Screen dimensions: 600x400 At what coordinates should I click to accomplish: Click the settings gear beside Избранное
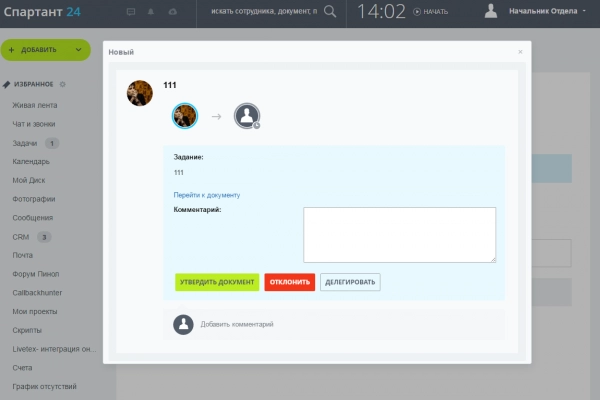click(63, 84)
